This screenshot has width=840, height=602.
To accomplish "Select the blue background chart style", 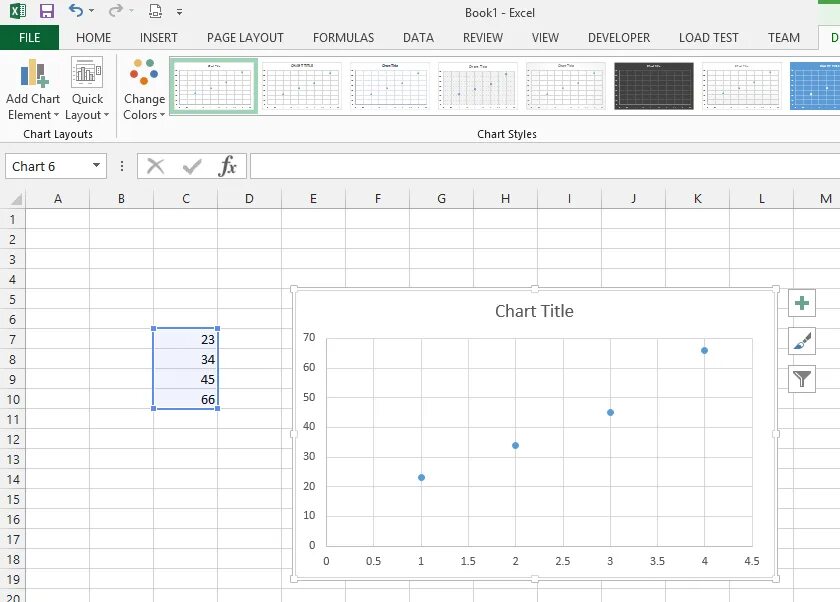I will pyautogui.click(x=814, y=86).
